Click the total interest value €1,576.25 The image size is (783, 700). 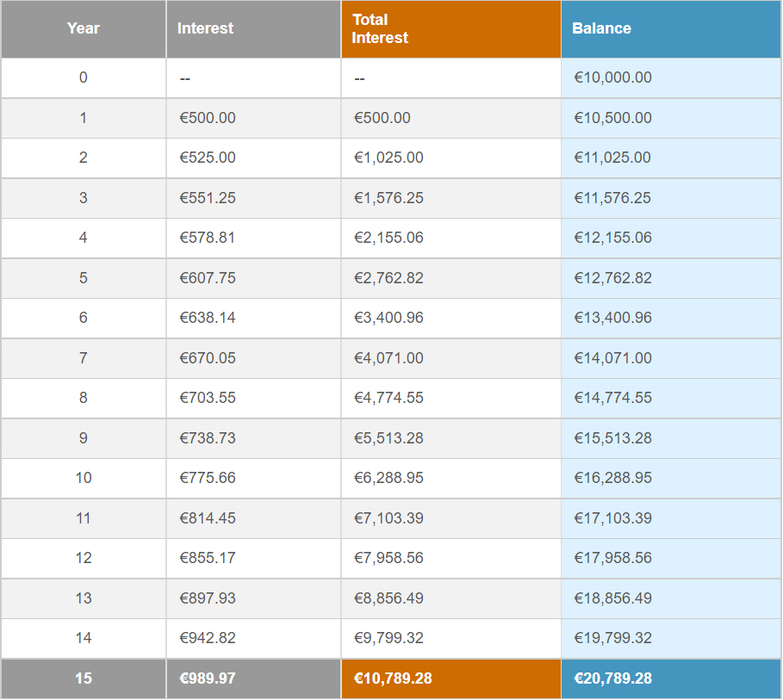coord(388,198)
